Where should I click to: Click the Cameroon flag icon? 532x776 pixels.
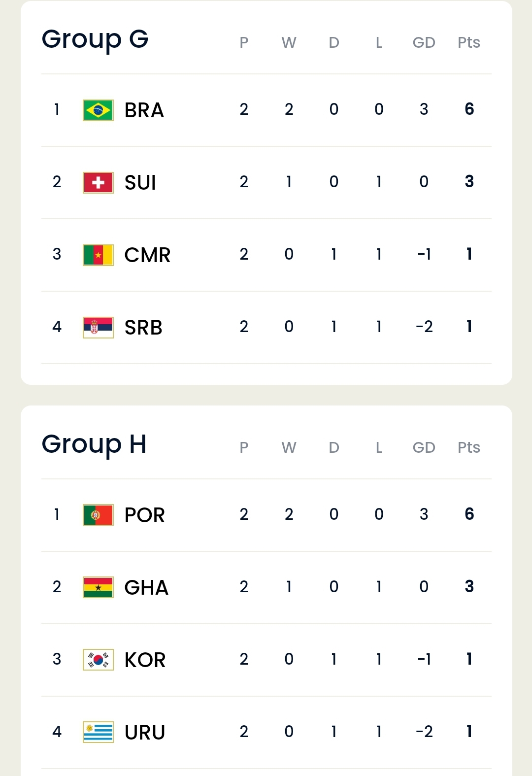(x=98, y=255)
